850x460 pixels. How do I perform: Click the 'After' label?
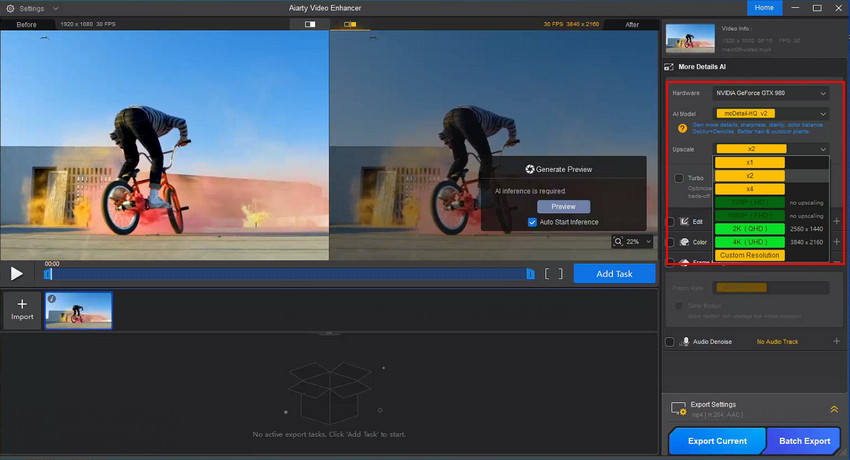(x=632, y=25)
